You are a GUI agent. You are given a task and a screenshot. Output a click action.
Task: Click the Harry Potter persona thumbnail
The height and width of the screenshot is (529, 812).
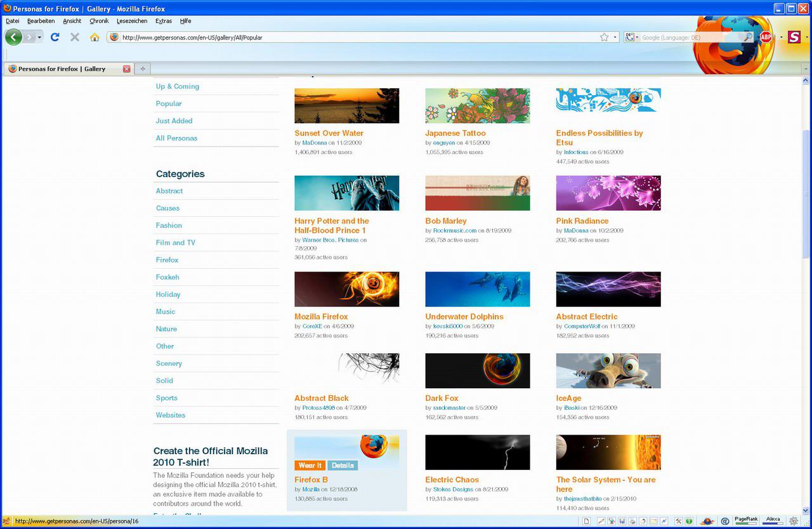pos(347,193)
